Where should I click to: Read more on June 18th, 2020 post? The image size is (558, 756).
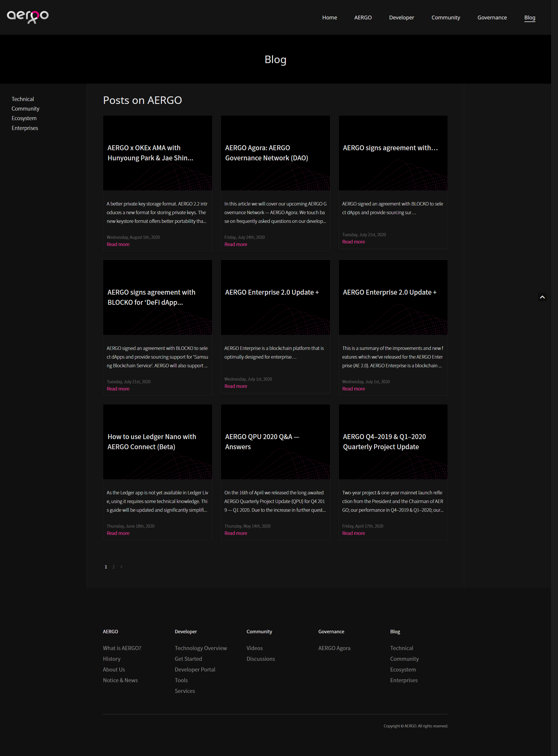(x=118, y=533)
